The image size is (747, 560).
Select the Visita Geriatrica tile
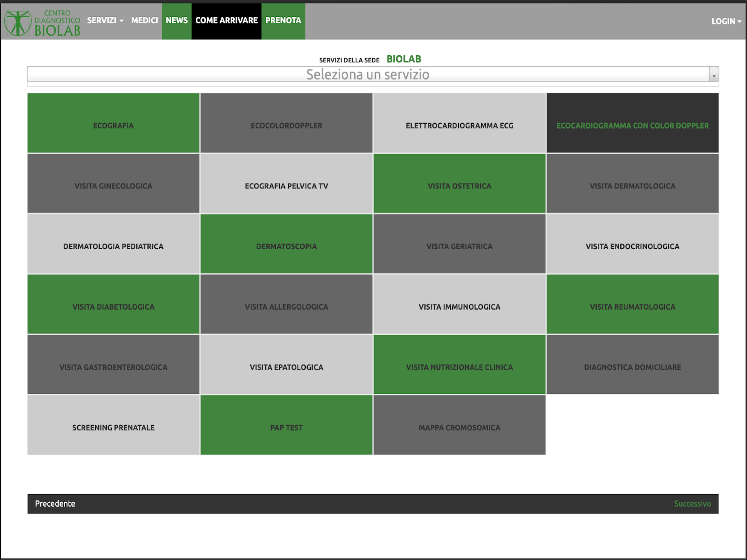pos(459,244)
